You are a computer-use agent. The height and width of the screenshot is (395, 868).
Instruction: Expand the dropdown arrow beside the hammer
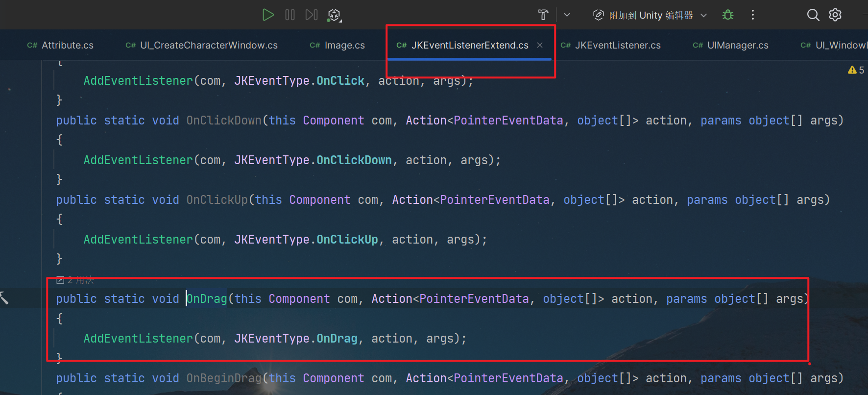(x=567, y=15)
